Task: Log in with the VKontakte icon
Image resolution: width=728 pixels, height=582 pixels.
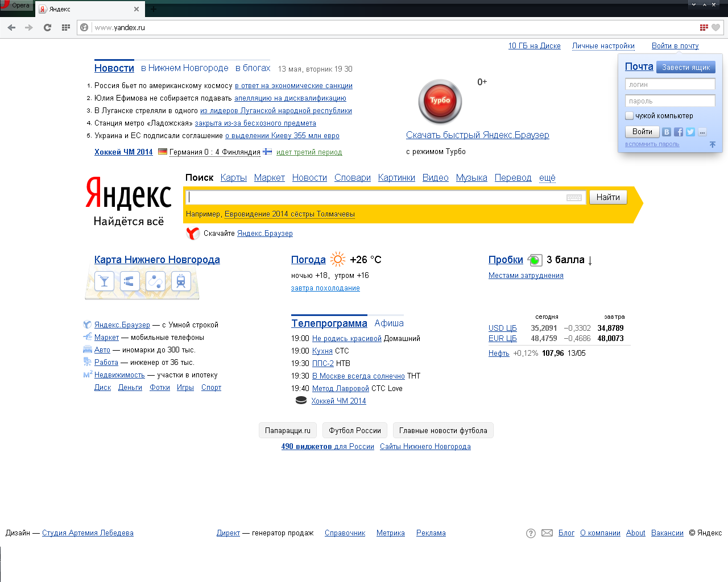Action: (667, 132)
